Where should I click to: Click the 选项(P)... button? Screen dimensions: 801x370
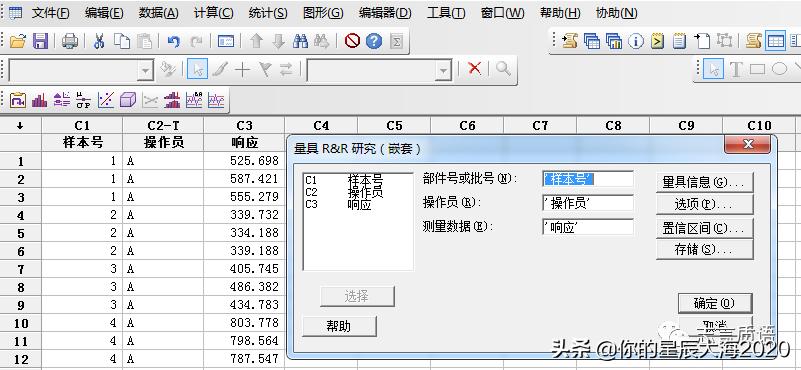tap(704, 204)
